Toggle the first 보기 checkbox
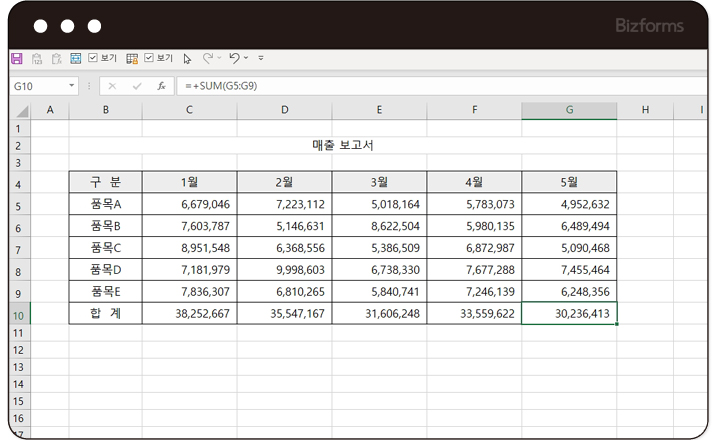Viewport: 715px width, 440px height. [x=93, y=59]
